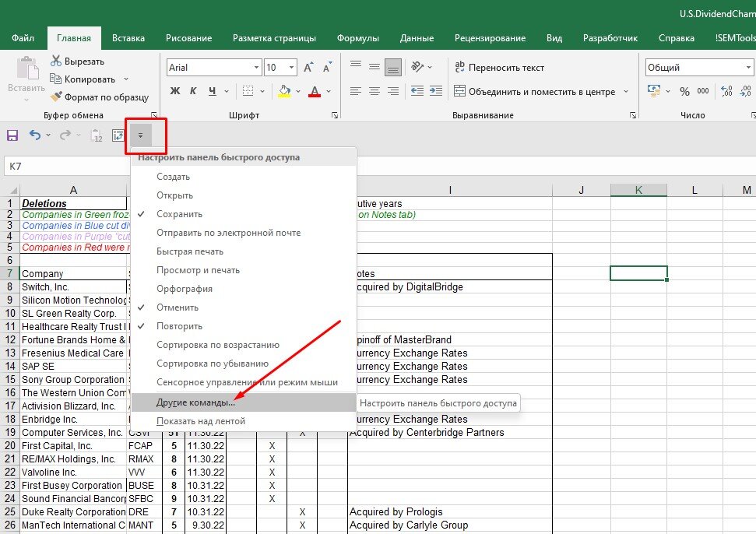Increase indent icon
This screenshot has width=756, height=534.
coord(436,91)
